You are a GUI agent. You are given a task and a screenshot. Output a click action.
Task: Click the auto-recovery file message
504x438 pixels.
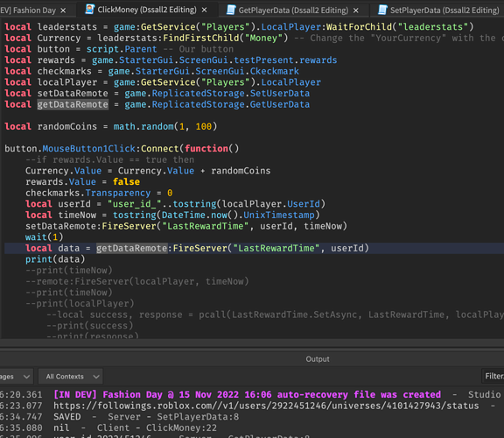click(247, 394)
